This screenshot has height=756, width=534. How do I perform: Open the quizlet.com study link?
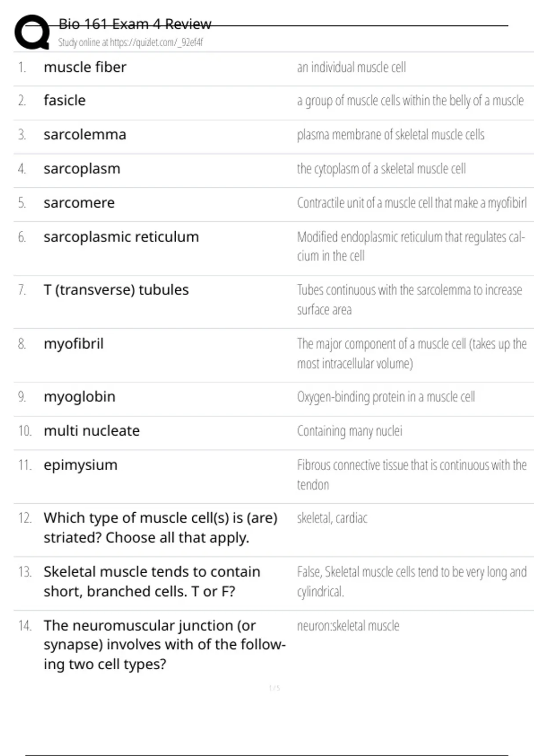[x=130, y=42]
